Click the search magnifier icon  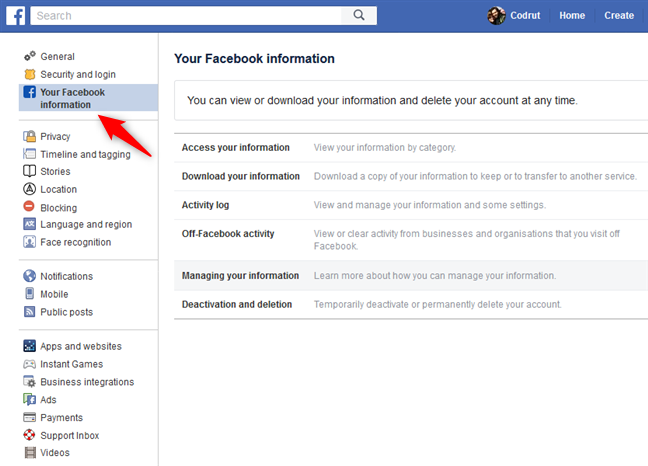pos(359,15)
